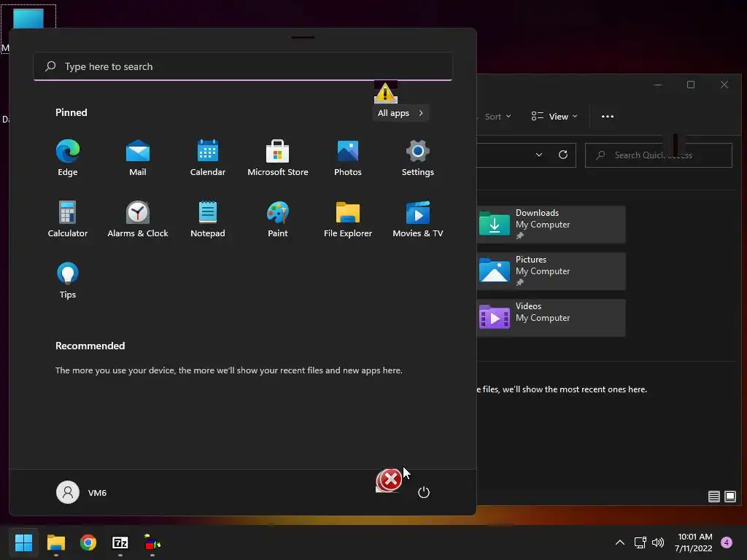Open the Tips app
Image resolution: width=747 pixels, height=560 pixels.
click(x=68, y=281)
